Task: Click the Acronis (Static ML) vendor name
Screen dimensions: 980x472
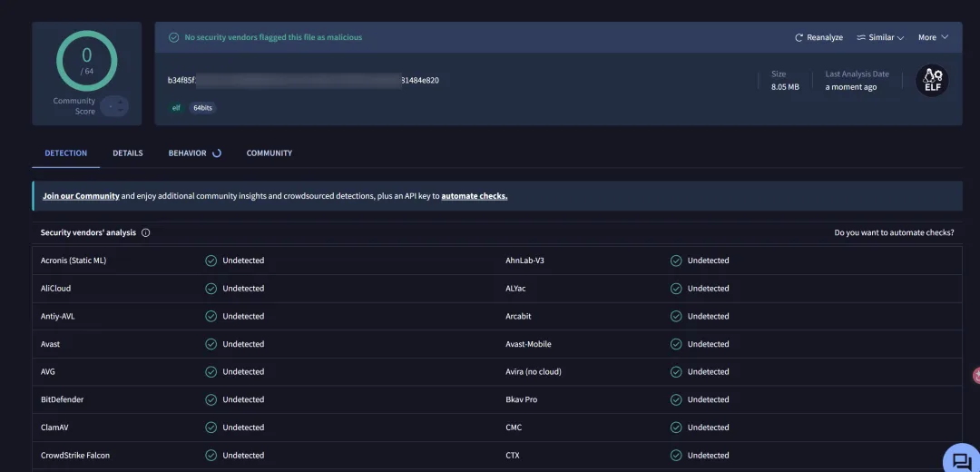Action: click(73, 261)
